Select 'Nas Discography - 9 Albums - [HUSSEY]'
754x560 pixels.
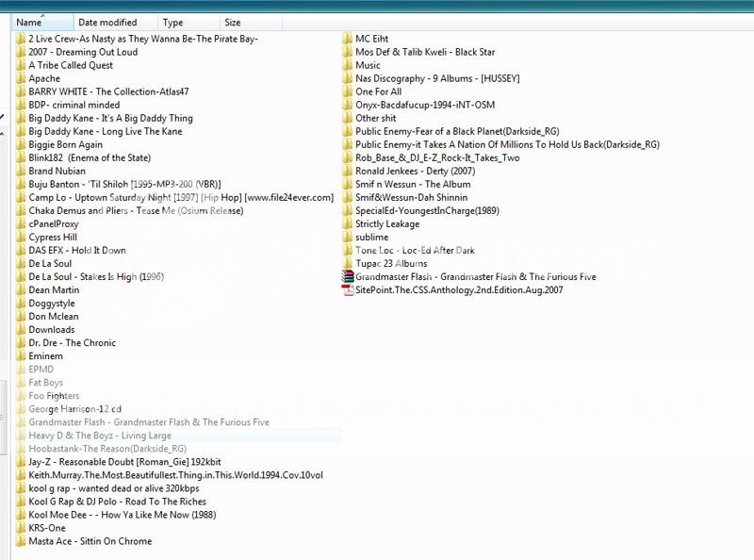437,78
